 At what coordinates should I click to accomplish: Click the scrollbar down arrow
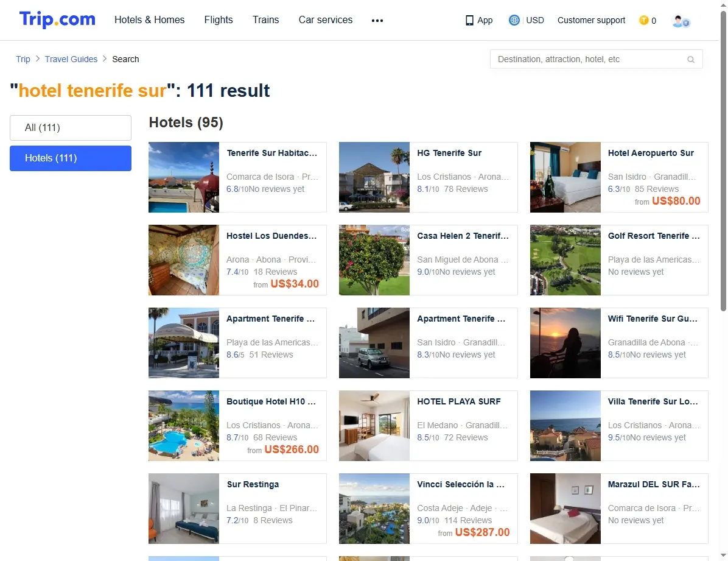[x=723, y=556]
